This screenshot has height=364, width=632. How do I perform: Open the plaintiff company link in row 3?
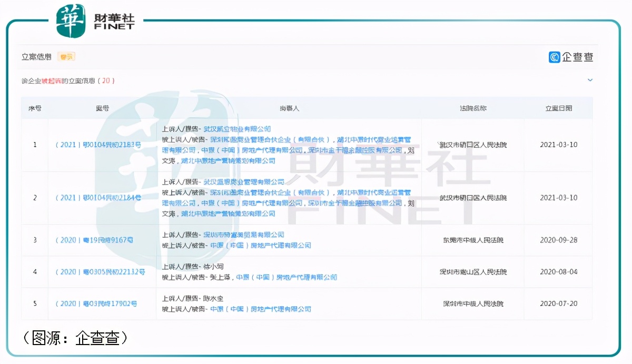[244, 235]
